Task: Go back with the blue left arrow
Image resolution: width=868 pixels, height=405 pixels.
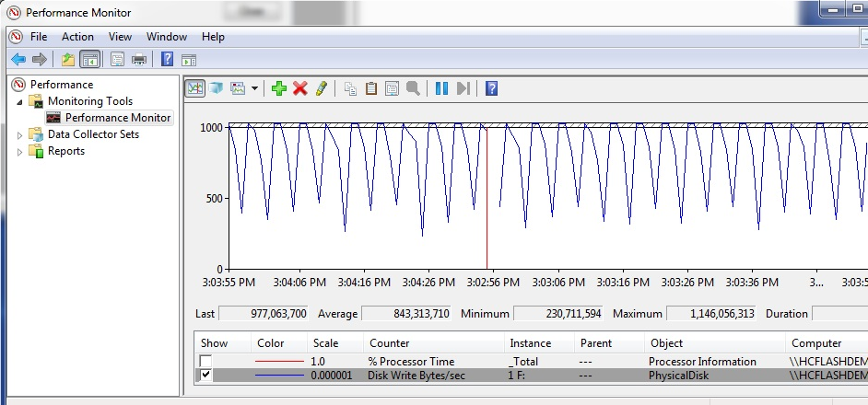Action: tap(18, 59)
